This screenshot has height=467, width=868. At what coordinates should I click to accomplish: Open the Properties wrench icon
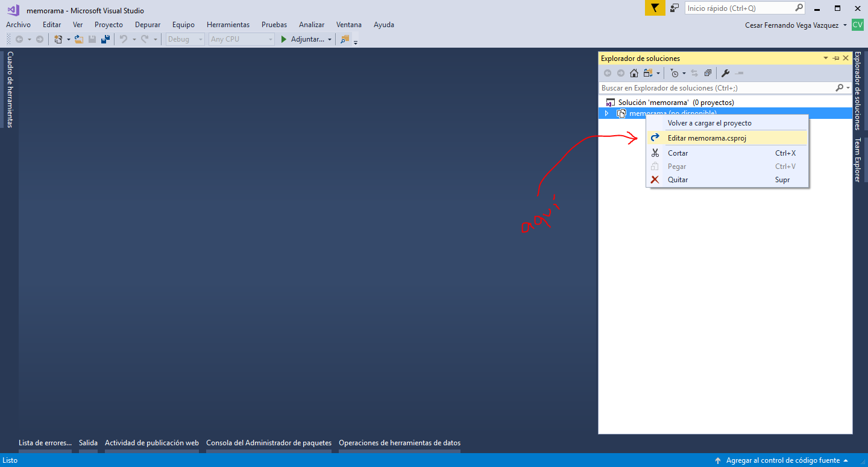726,73
